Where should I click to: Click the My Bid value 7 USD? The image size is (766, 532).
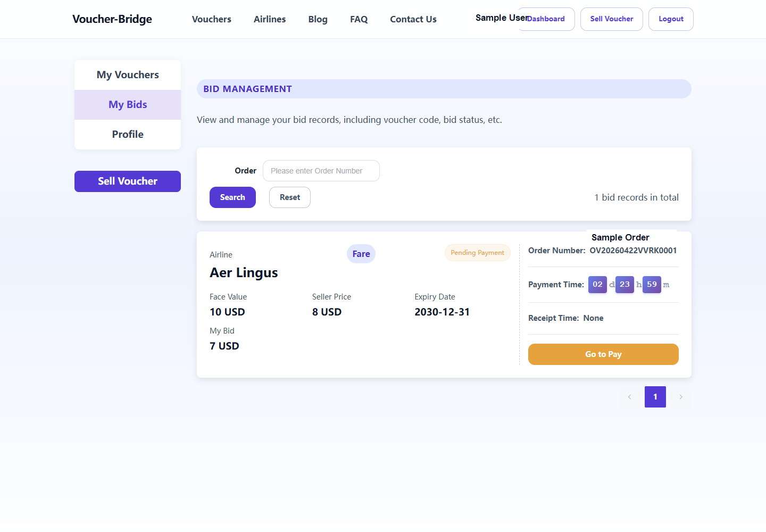224,346
